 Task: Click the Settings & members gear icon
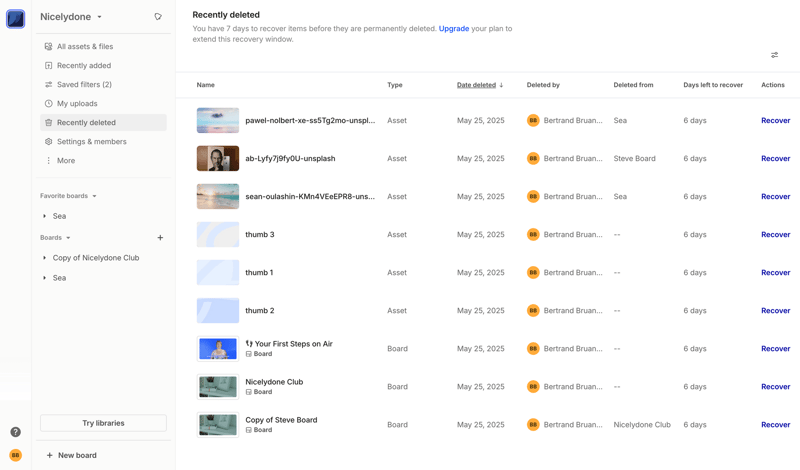click(x=48, y=142)
